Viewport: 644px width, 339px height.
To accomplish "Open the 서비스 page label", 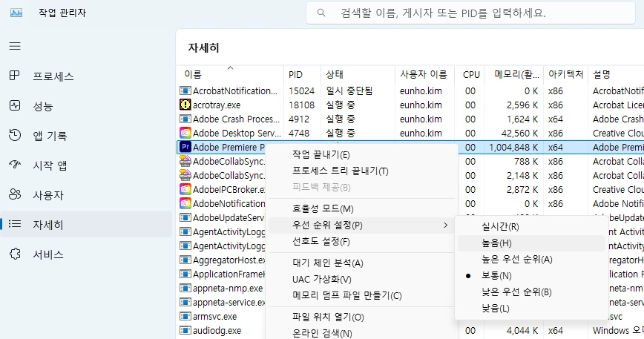I will pyautogui.click(x=48, y=254).
